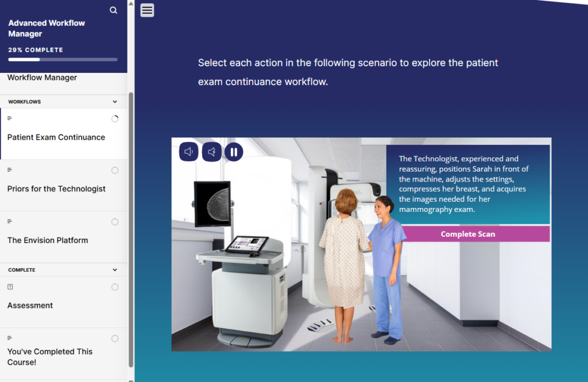This screenshot has height=382, width=588.
Task: Click the second speaker audio icon
Action: point(211,152)
